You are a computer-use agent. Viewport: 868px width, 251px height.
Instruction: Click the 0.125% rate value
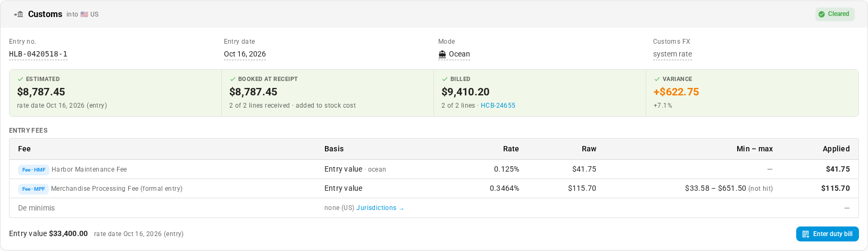pyautogui.click(x=506, y=169)
